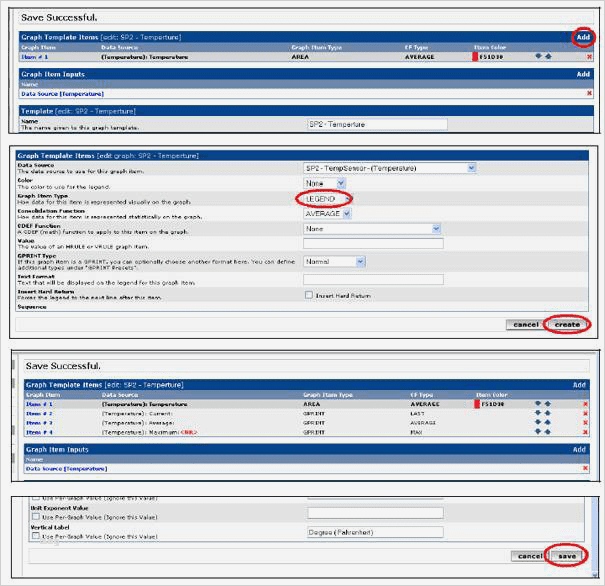
Task: Click the Text Format input field
Action: point(373,279)
